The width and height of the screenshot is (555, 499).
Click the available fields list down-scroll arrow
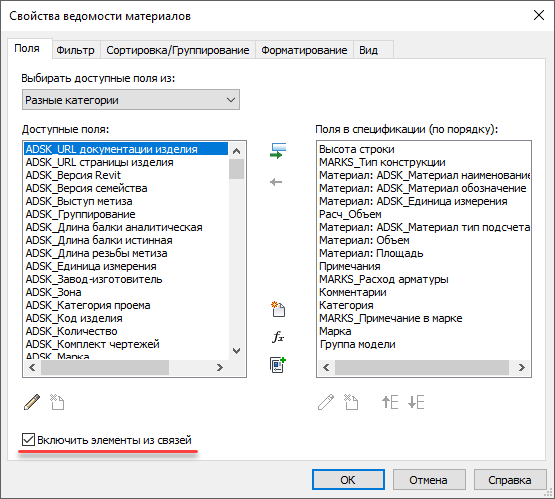pos(236,351)
